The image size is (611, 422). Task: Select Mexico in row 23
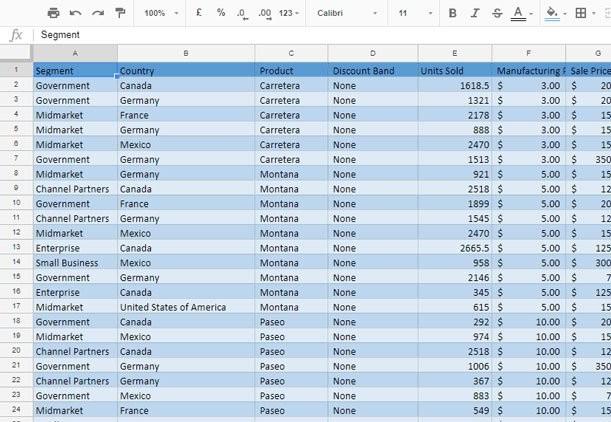[186, 396]
